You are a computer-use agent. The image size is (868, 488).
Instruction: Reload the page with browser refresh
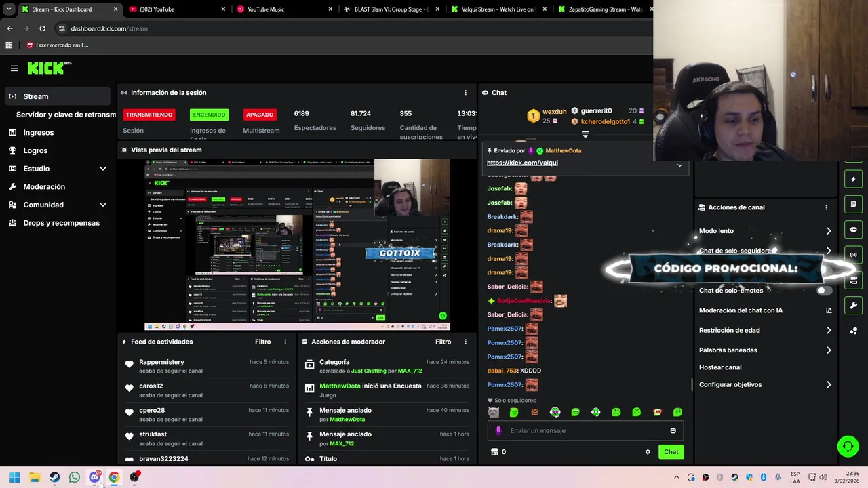pyautogui.click(x=42, y=28)
